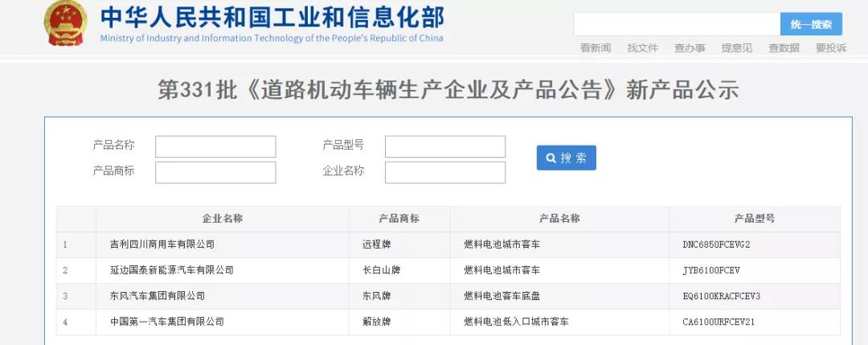Click the 产品名称 column header
Screen dimensions: 868x345
[x=559, y=219]
